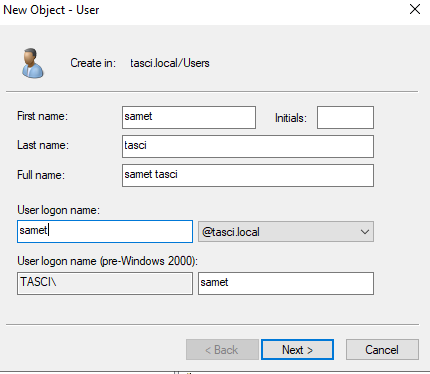Click the disabled Back button
Viewport: 430px width, 374px height.
[222, 350]
